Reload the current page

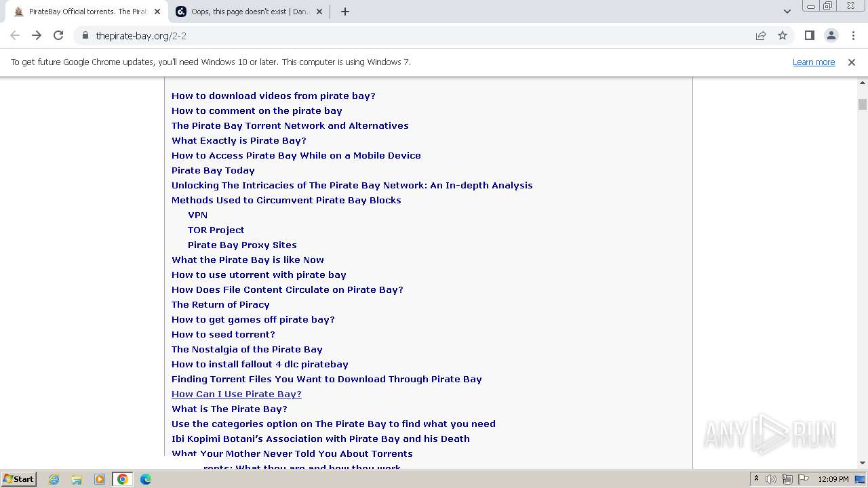(x=58, y=35)
